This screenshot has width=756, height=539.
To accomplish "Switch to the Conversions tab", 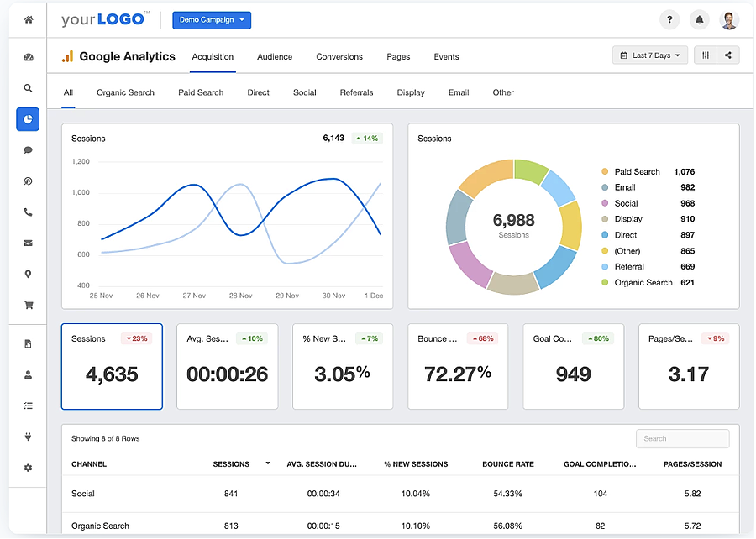I will coord(339,57).
